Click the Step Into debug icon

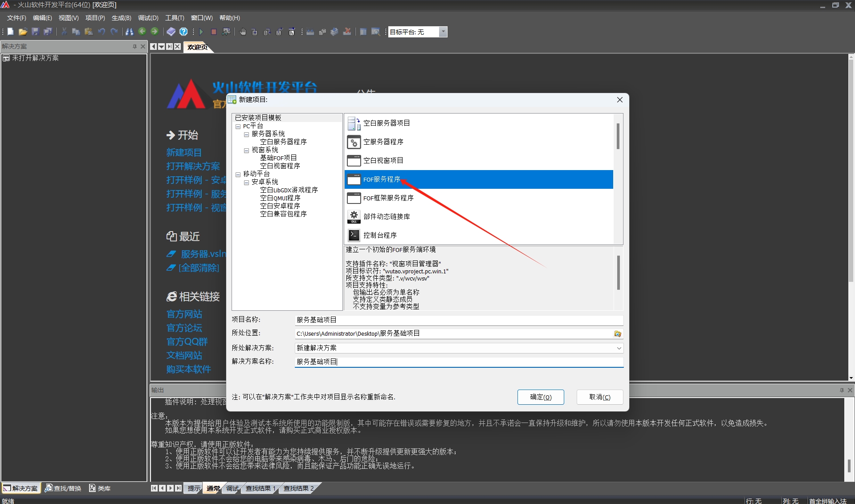pos(255,32)
